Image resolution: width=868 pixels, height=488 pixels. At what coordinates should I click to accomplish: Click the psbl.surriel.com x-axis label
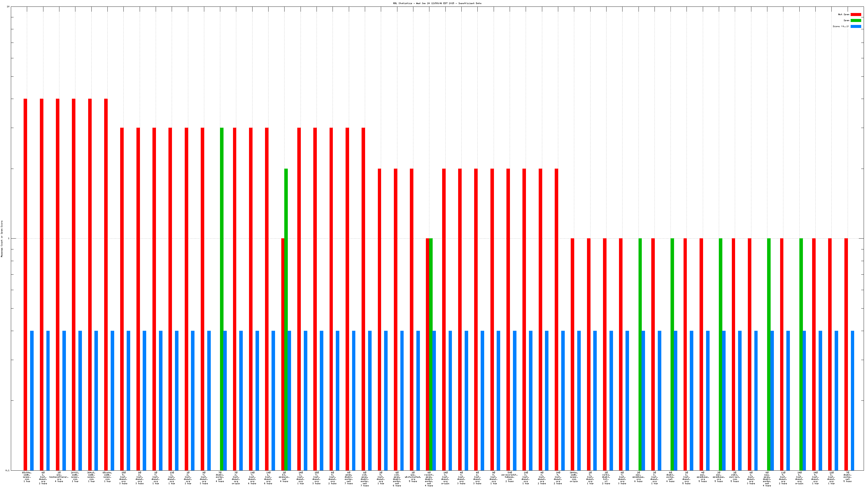point(735,477)
